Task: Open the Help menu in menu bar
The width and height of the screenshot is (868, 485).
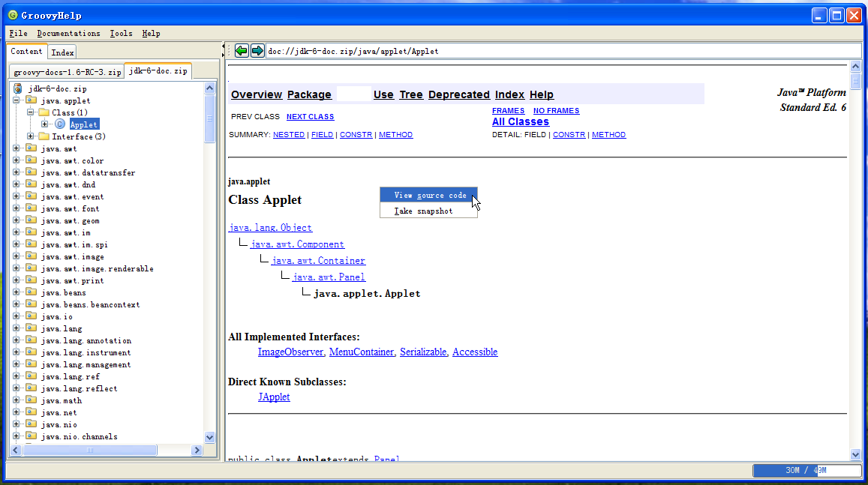Action: tap(151, 33)
